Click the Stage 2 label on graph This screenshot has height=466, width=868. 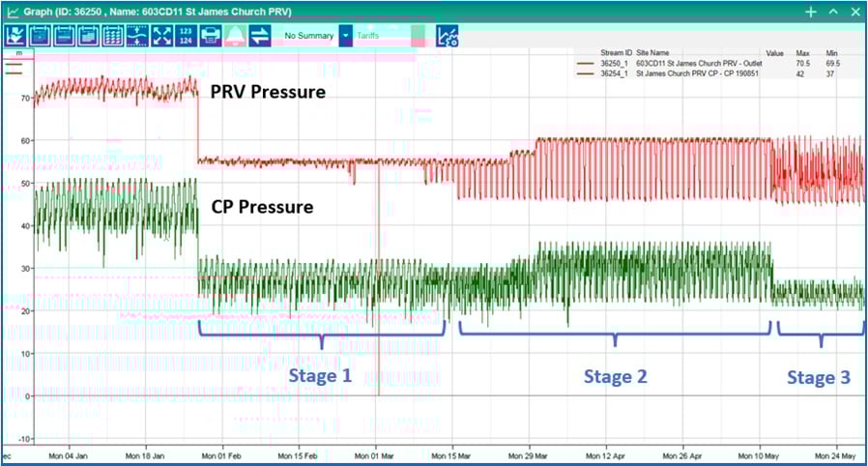click(615, 376)
